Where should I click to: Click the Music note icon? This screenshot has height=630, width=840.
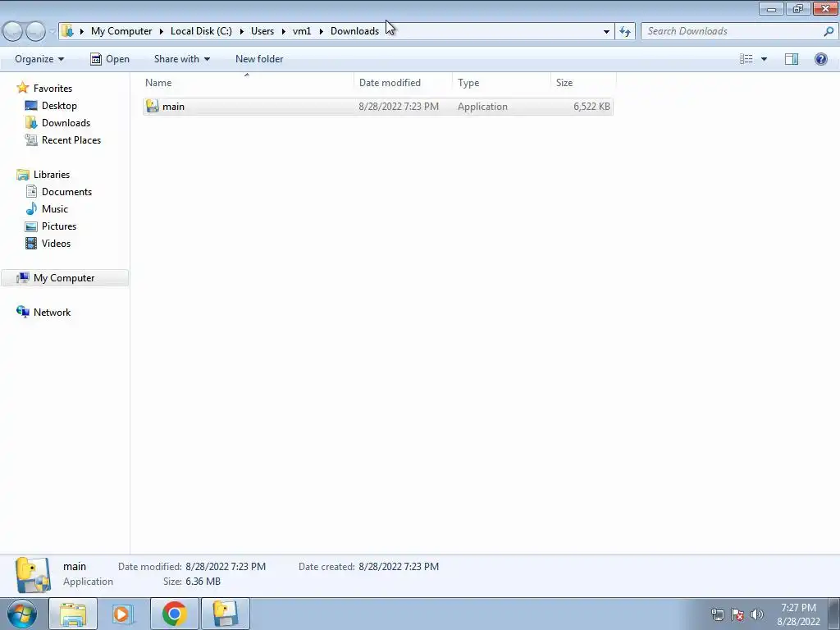point(31,208)
